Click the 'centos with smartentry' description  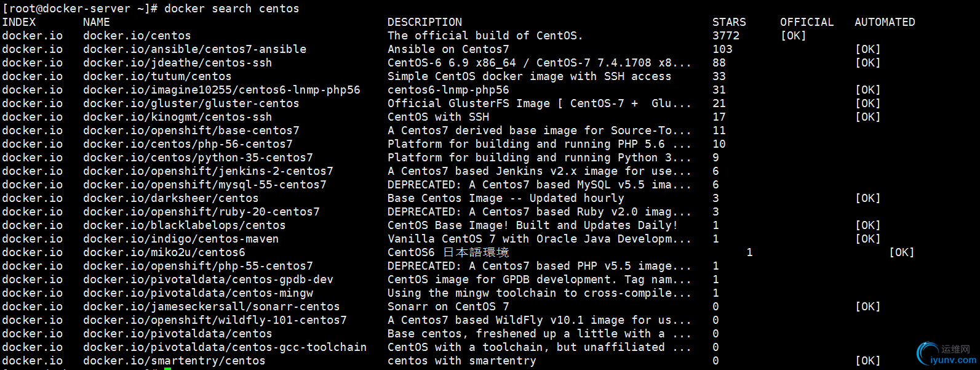tap(462, 361)
